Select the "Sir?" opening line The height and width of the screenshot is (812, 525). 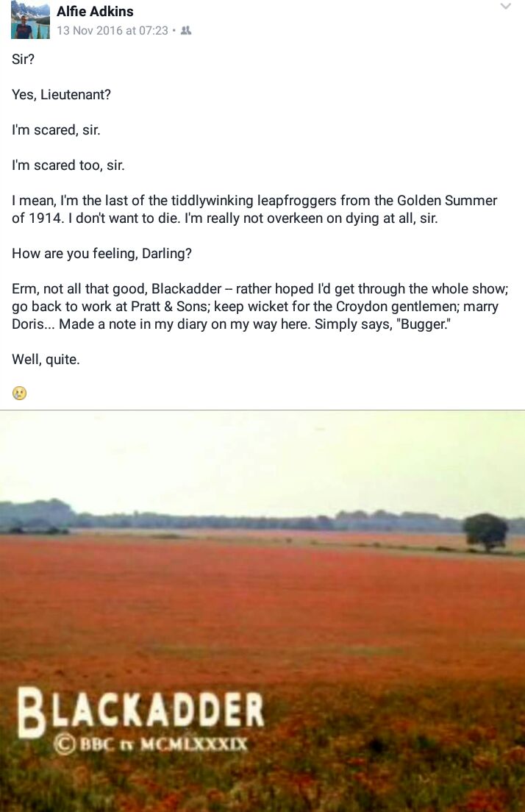coord(23,59)
